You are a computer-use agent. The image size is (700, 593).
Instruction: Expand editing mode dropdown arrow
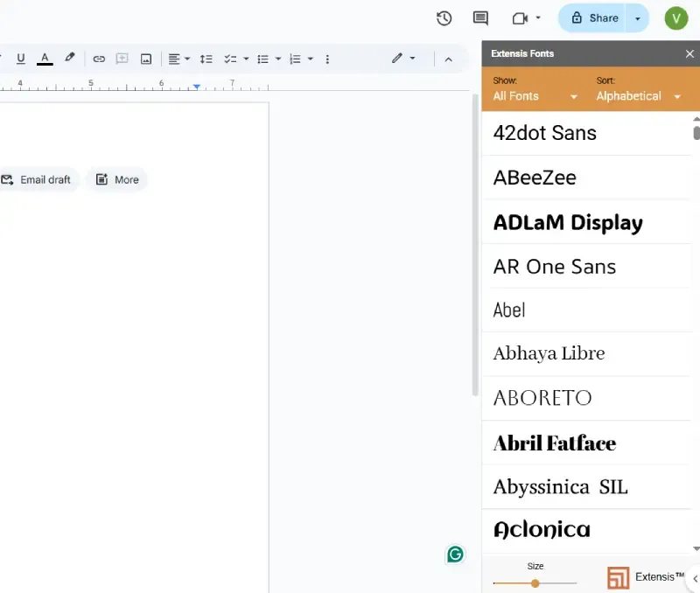pyautogui.click(x=412, y=58)
